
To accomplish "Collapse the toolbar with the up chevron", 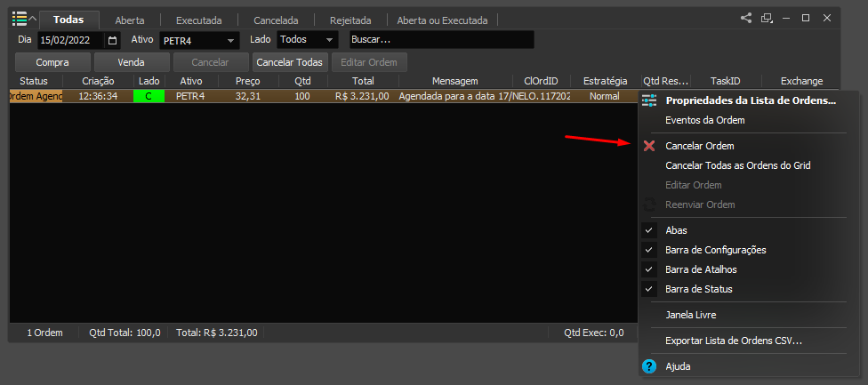I will pyautogui.click(x=33, y=19).
